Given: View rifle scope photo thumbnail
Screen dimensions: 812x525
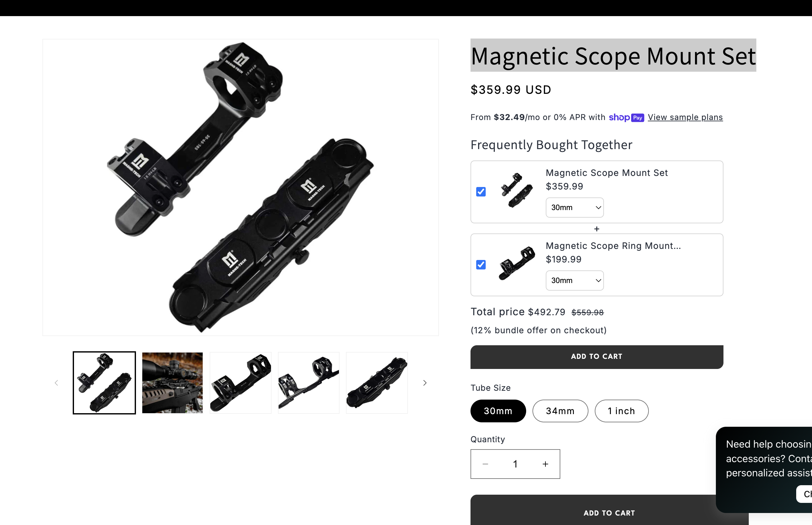Looking at the screenshot, I should coord(172,383).
